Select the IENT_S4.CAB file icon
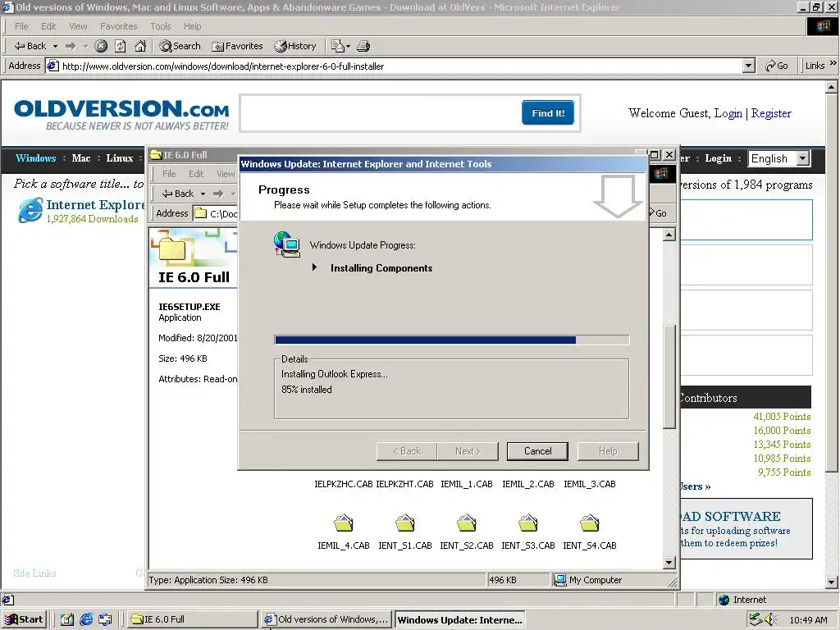840x630 pixels. (589, 523)
